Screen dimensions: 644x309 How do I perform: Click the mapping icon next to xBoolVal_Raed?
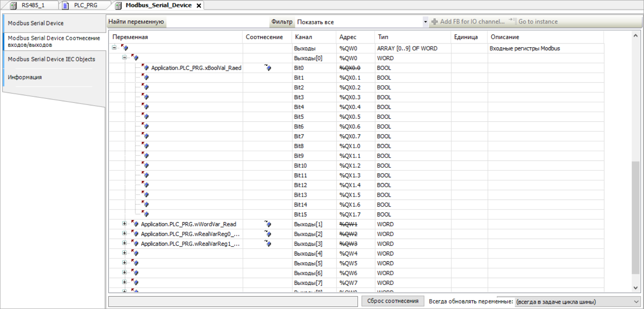[268, 68]
